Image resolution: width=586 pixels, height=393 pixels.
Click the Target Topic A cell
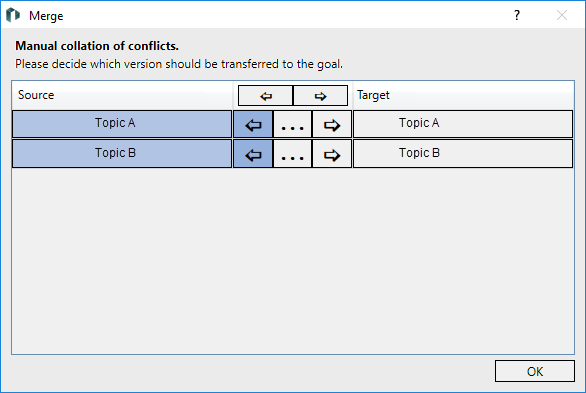(463, 124)
